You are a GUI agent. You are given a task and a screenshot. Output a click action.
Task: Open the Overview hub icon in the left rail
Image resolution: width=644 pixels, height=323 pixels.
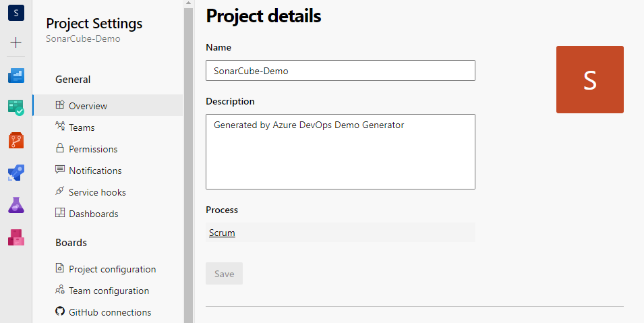coord(16,76)
